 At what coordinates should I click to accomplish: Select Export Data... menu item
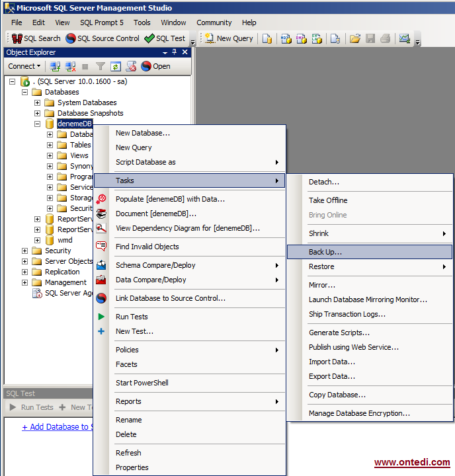click(370, 376)
